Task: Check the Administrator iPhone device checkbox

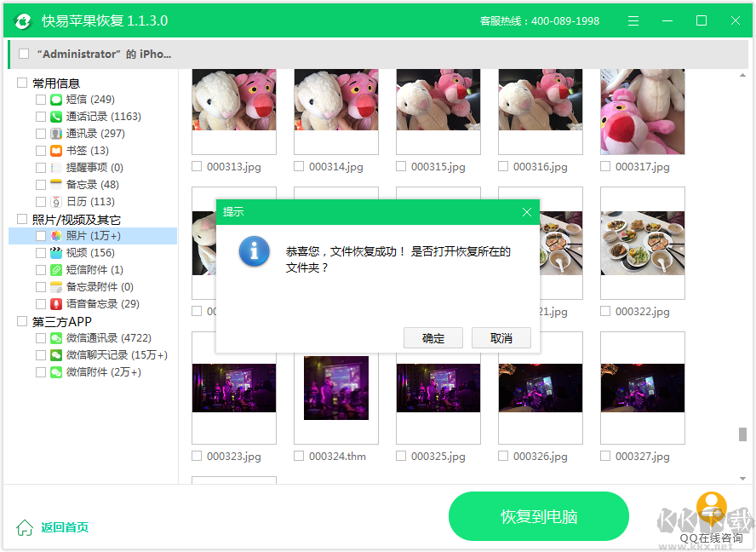Action: tap(24, 54)
